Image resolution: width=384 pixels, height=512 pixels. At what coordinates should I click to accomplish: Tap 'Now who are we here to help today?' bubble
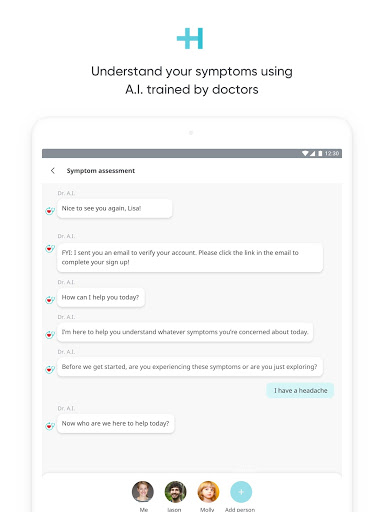click(x=116, y=424)
